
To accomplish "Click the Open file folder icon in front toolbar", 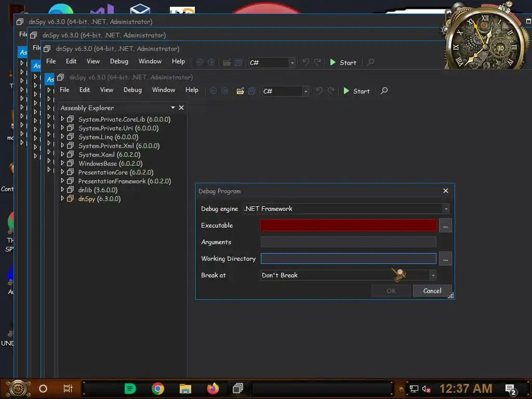I will click(x=240, y=91).
